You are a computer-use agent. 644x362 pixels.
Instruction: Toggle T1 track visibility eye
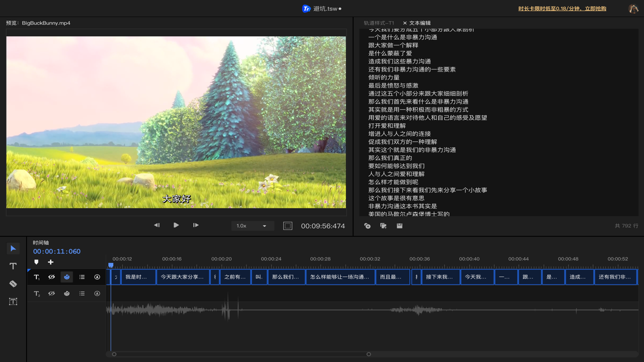point(51,277)
